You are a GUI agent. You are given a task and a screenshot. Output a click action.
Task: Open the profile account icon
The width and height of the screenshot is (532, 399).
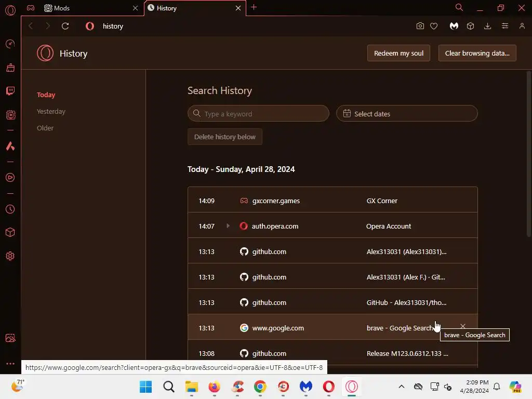522,26
